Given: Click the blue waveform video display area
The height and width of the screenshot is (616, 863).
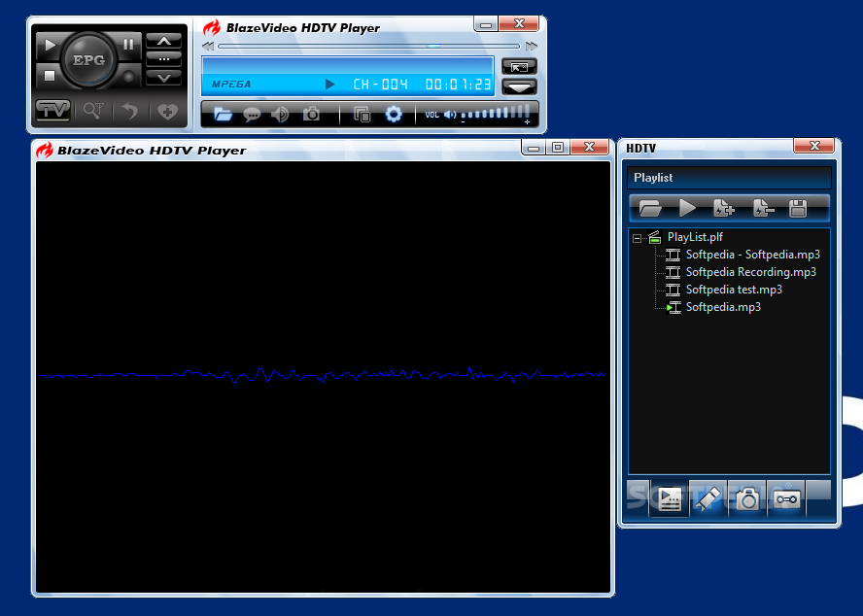Looking at the screenshot, I should click(x=323, y=377).
